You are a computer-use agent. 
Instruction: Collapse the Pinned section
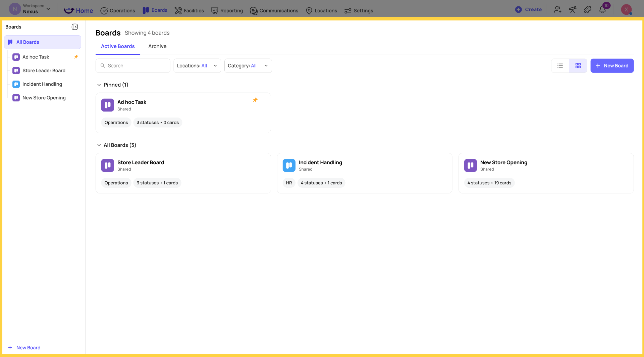(x=99, y=85)
